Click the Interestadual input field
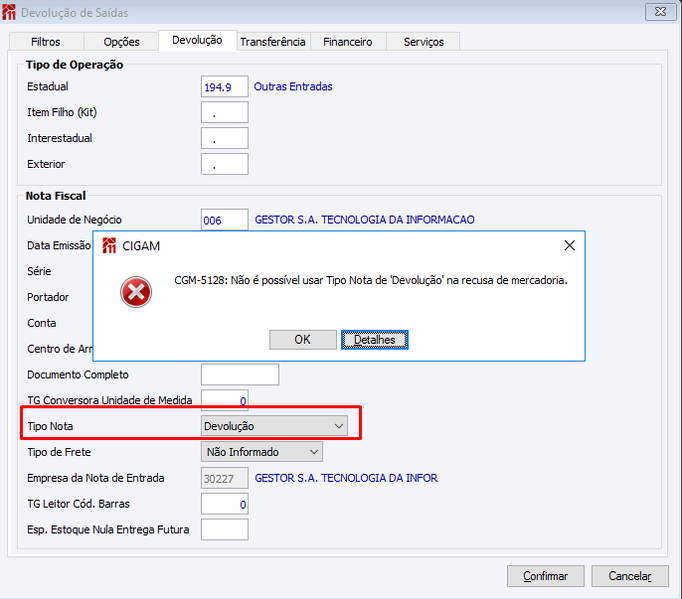The width and height of the screenshot is (682, 599). pos(224,138)
